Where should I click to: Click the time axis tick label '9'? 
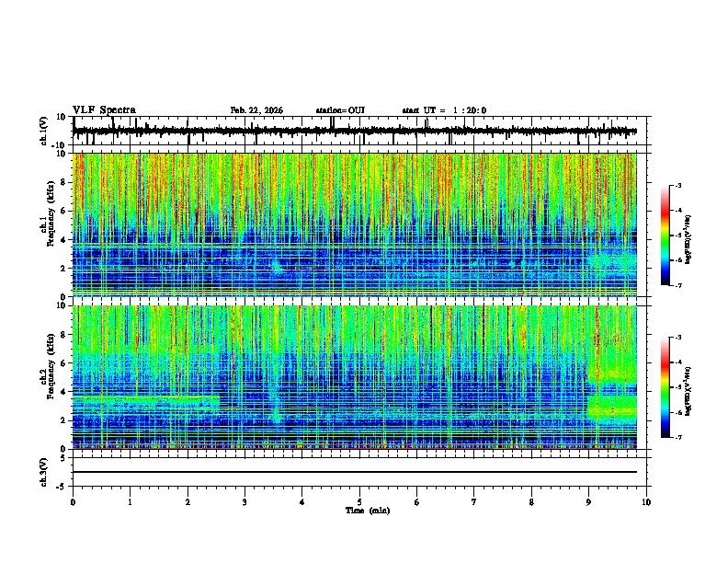click(588, 502)
